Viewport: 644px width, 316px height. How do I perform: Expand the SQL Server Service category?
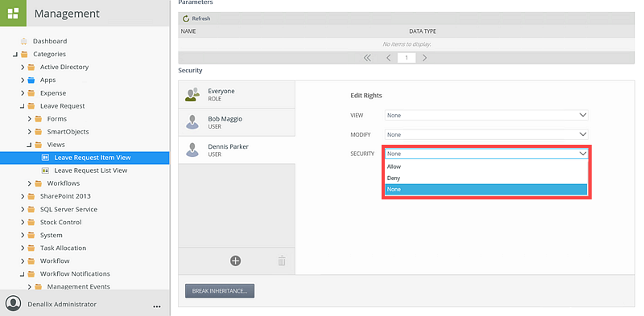click(23, 209)
